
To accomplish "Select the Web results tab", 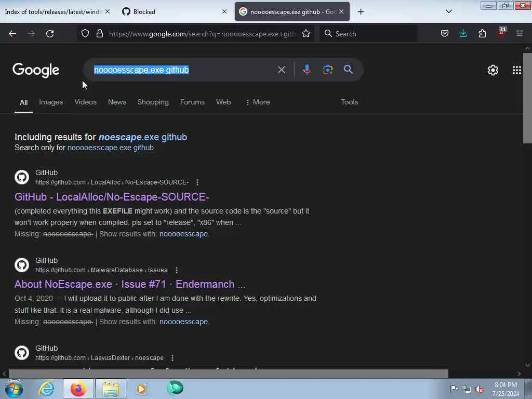I will click(223, 102).
